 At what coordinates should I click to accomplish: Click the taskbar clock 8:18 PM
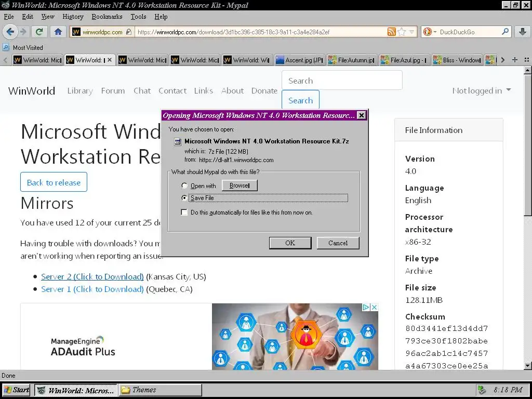tap(508, 390)
